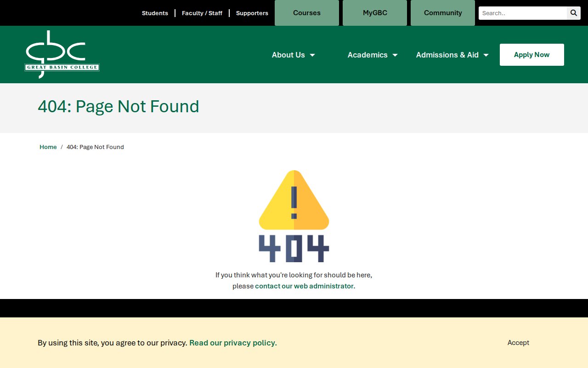Expand the Admissions & Aid dropdown arrow
588x368 pixels.
point(486,55)
